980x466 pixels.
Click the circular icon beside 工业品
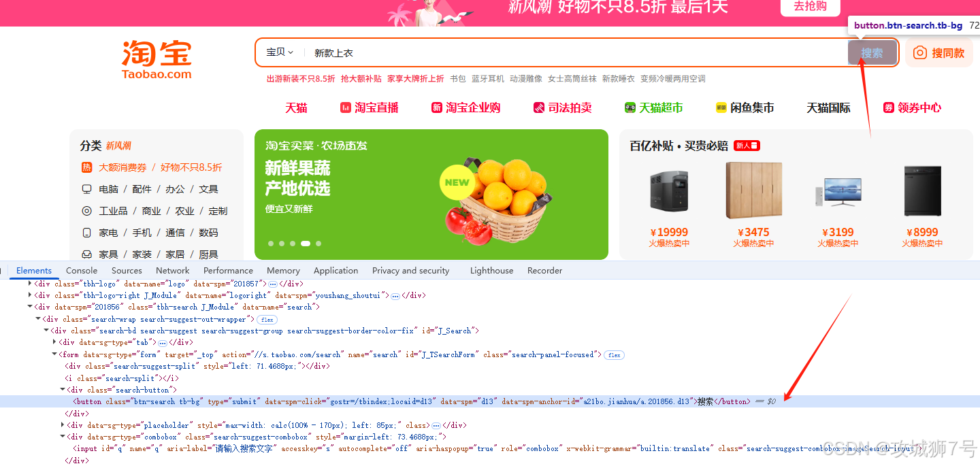[86, 211]
